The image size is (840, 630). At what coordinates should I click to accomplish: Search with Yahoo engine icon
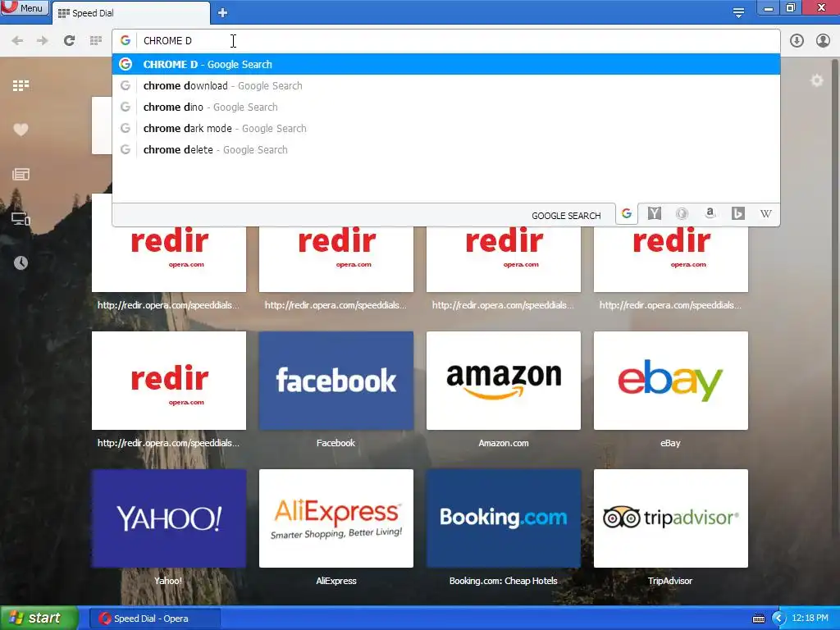pos(654,214)
